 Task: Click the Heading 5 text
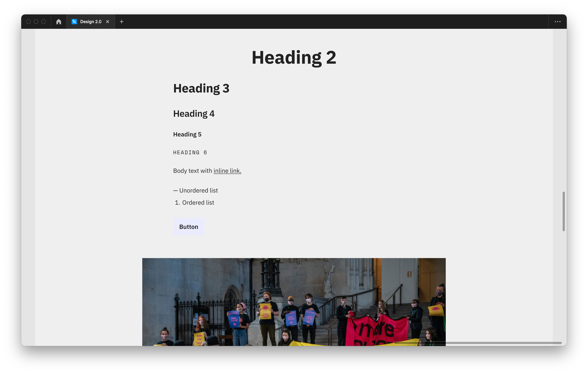[187, 135]
